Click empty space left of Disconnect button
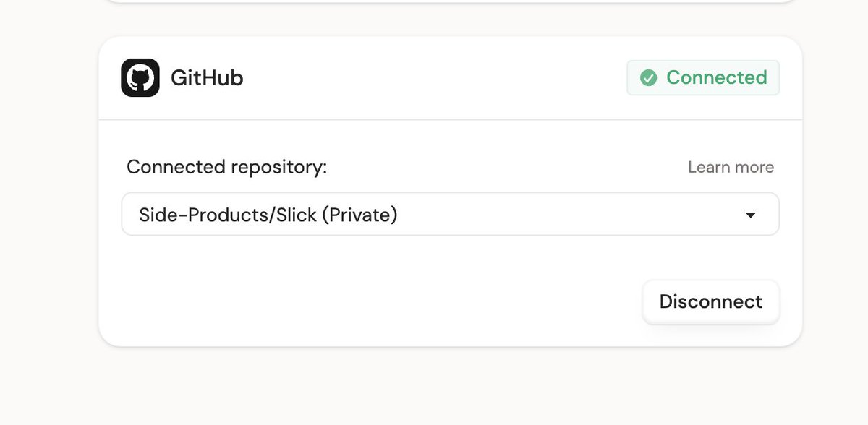Screen dimensions: 868x425 [x=376, y=301]
